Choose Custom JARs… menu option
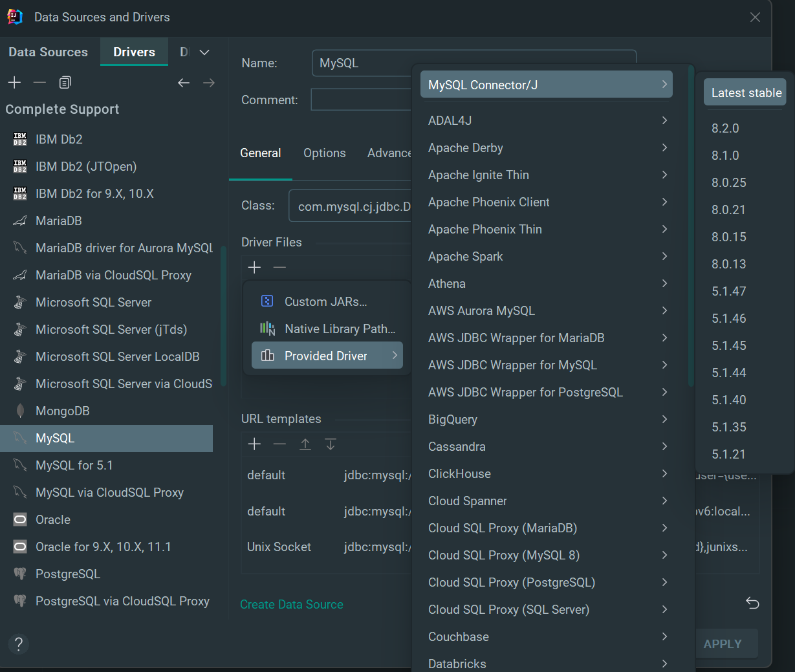795x672 pixels. (x=325, y=302)
